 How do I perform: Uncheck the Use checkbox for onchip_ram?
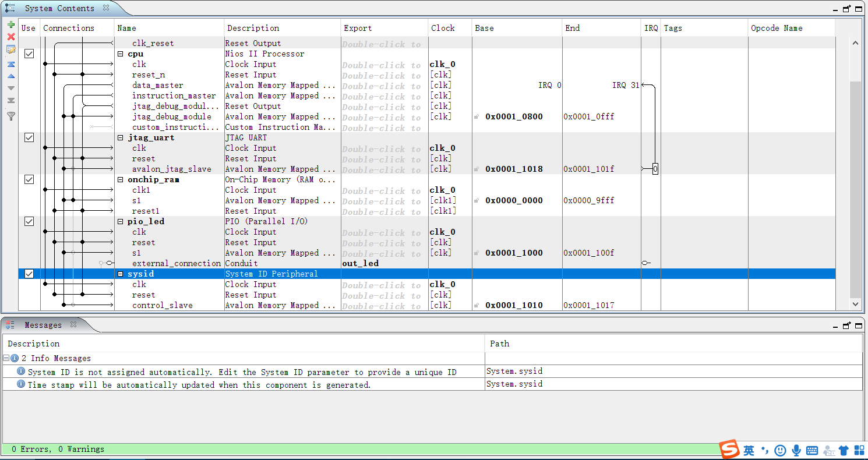click(29, 179)
